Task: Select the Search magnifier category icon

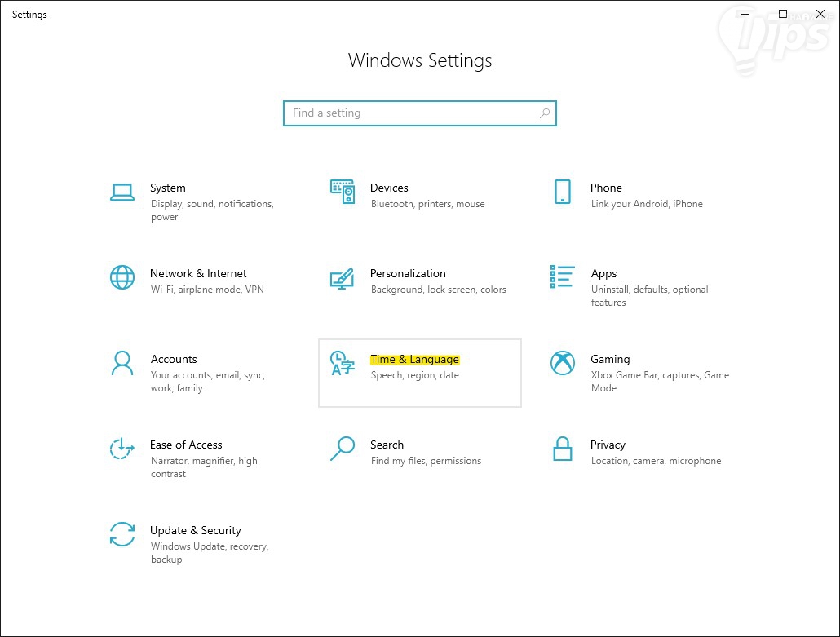Action: pyautogui.click(x=343, y=449)
